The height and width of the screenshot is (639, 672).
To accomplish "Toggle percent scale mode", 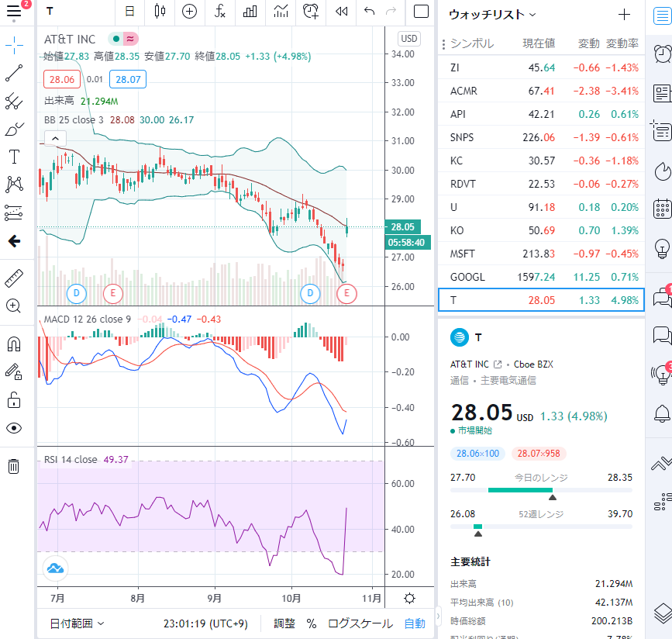I will click(312, 623).
